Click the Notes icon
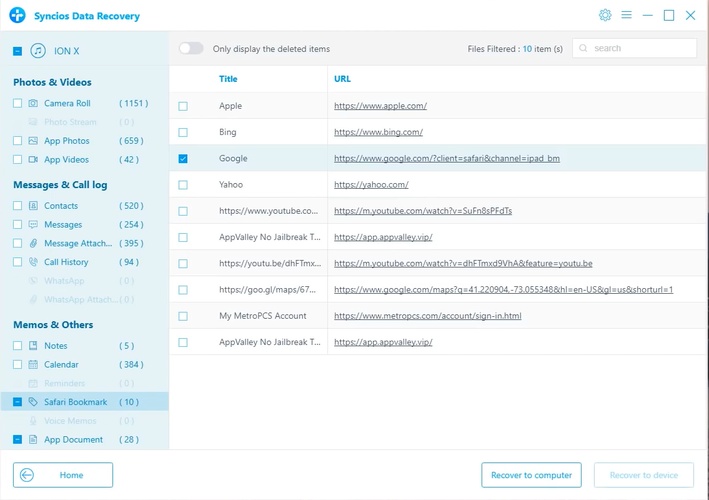Screen dimensions: 709x500 (x=33, y=346)
